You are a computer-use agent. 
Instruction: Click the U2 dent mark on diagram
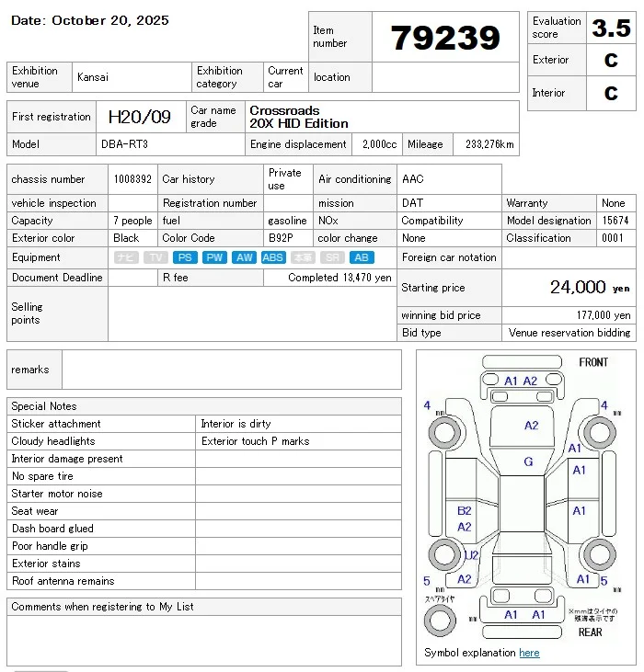[470, 555]
